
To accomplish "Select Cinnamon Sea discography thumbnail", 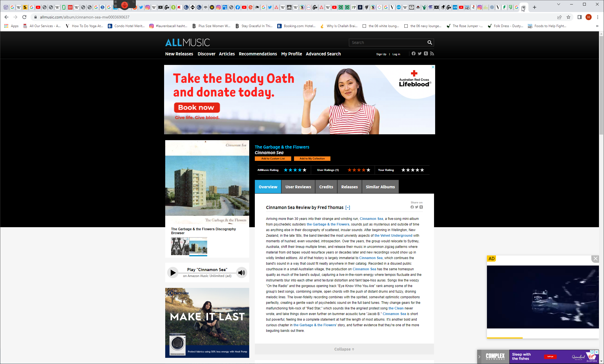I will pyautogui.click(x=198, y=246).
